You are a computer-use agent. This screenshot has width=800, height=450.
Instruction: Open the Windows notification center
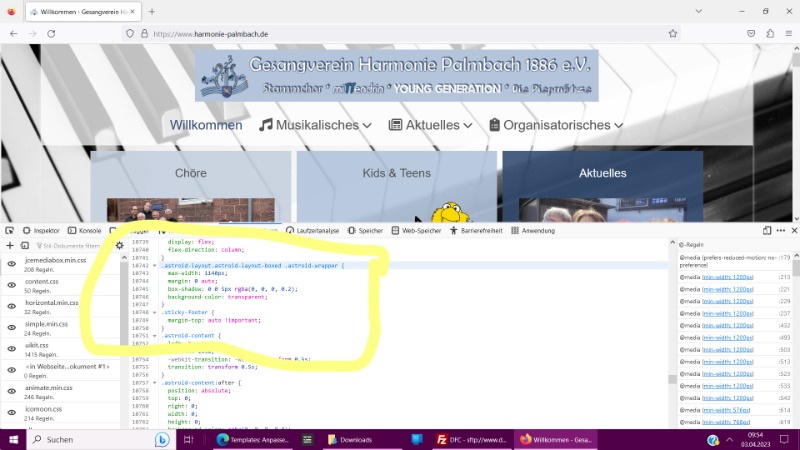(x=784, y=439)
